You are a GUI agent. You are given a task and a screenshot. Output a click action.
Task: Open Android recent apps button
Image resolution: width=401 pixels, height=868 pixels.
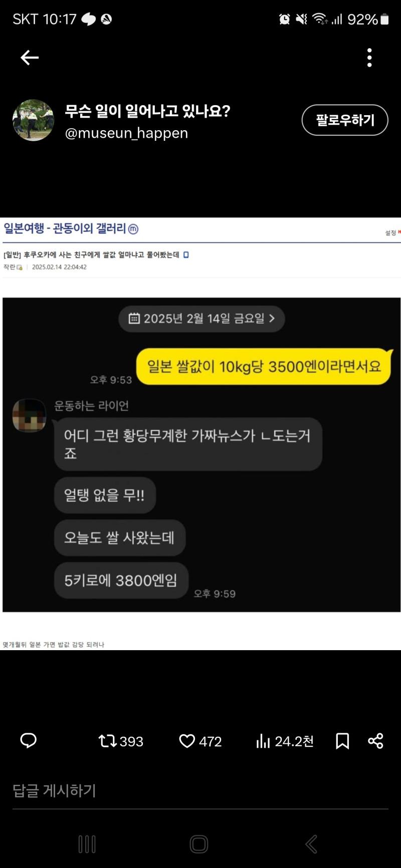(x=87, y=844)
